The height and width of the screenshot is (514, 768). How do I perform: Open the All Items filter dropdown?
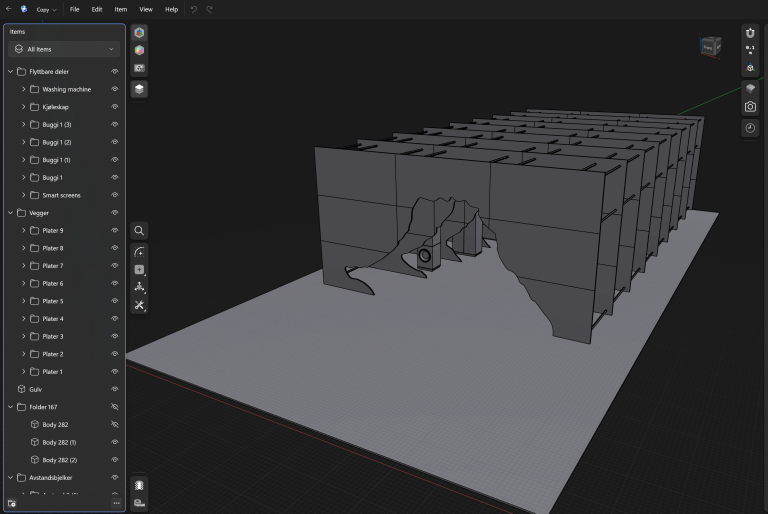point(64,49)
